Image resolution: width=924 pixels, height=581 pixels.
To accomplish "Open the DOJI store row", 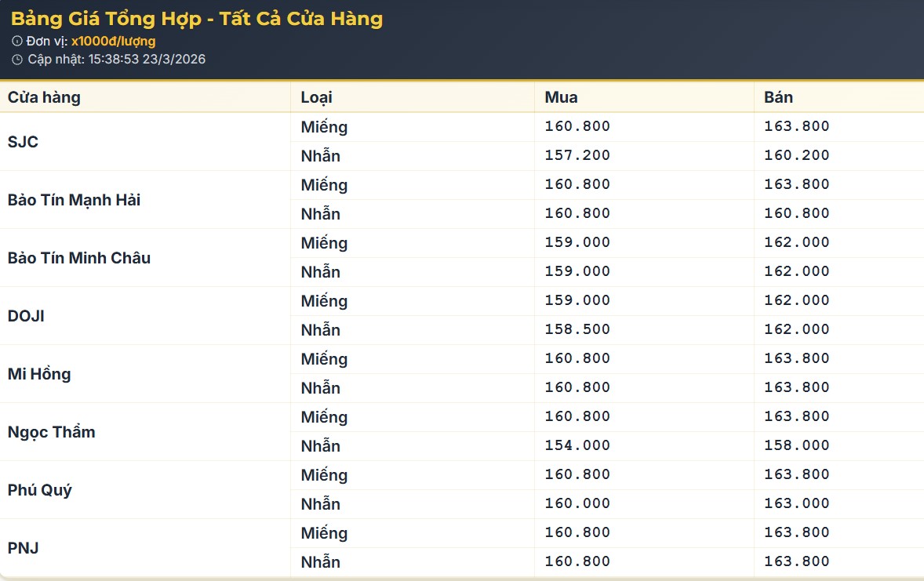I will [x=26, y=316].
